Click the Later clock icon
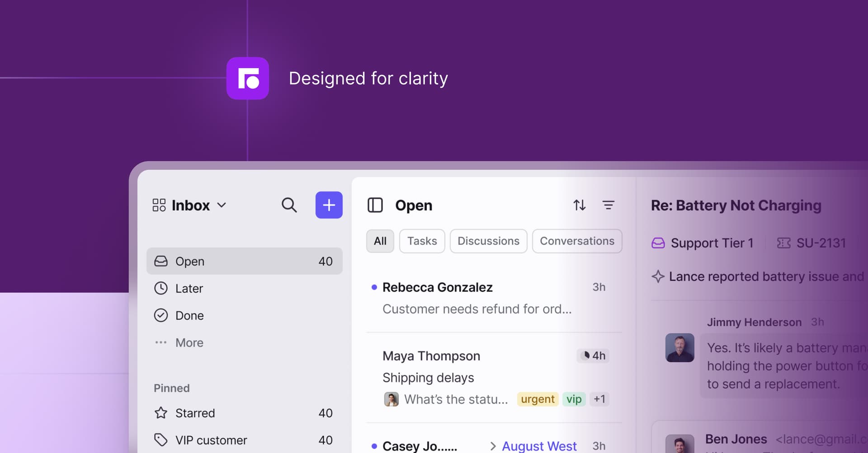Viewport: 868px width, 453px height. click(161, 288)
